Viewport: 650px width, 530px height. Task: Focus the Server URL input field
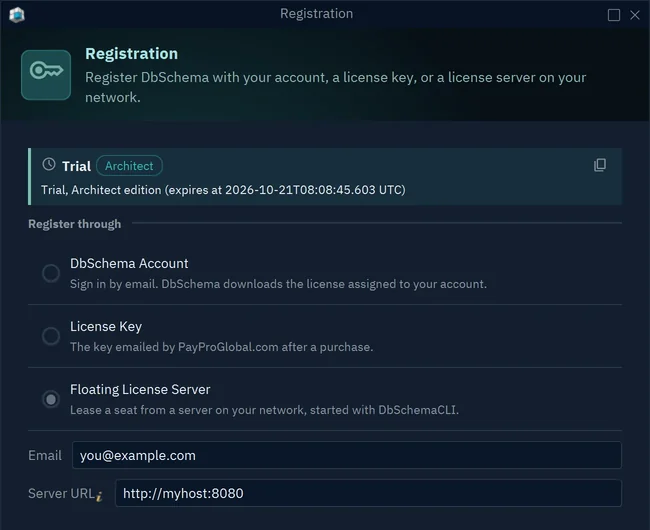(x=368, y=493)
